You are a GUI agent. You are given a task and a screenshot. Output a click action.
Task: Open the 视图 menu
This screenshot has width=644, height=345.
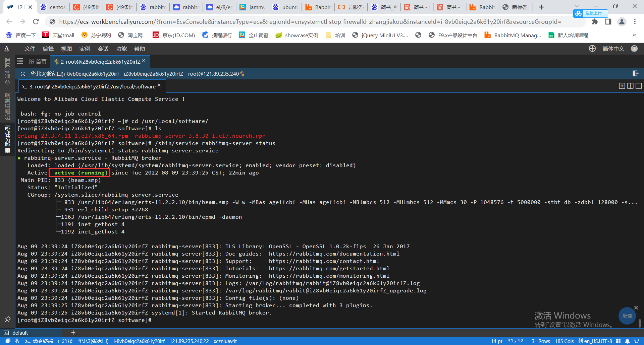coord(66,49)
